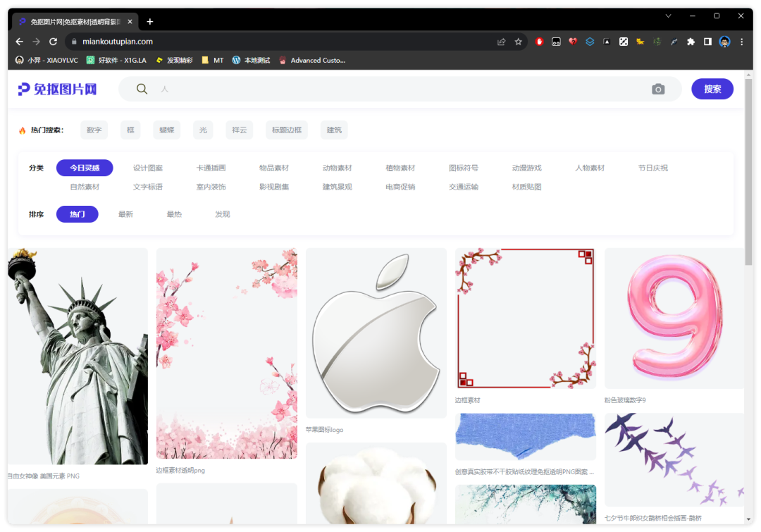Switch to the 交通运输 category

coord(464,187)
